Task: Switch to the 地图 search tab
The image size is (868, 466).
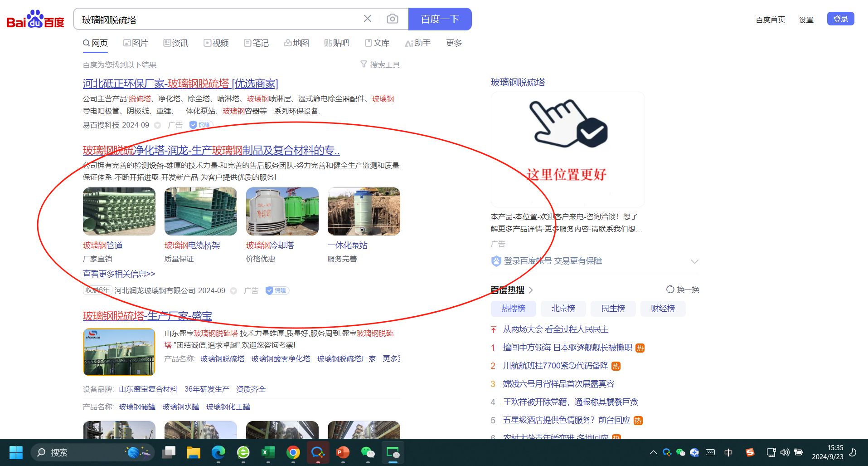Action: point(296,43)
